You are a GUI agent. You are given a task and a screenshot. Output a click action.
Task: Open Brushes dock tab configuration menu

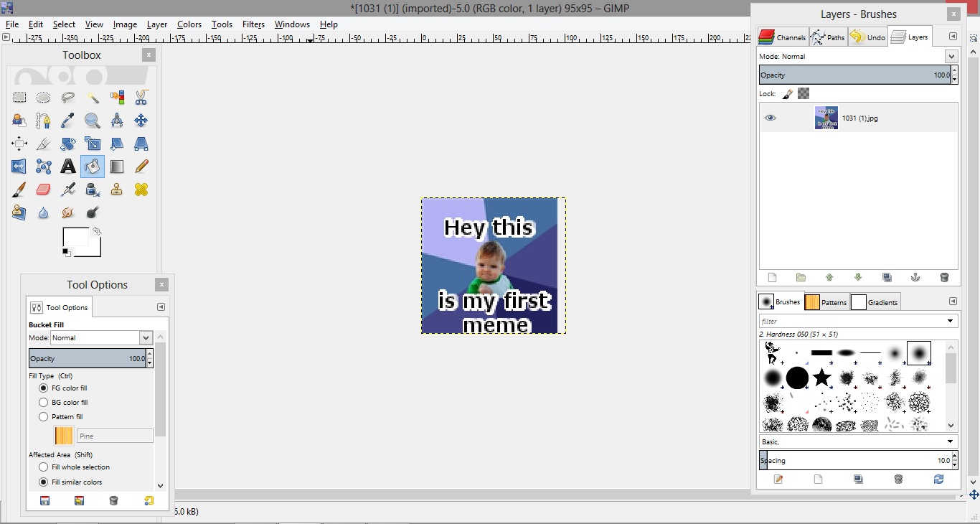[953, 301]
